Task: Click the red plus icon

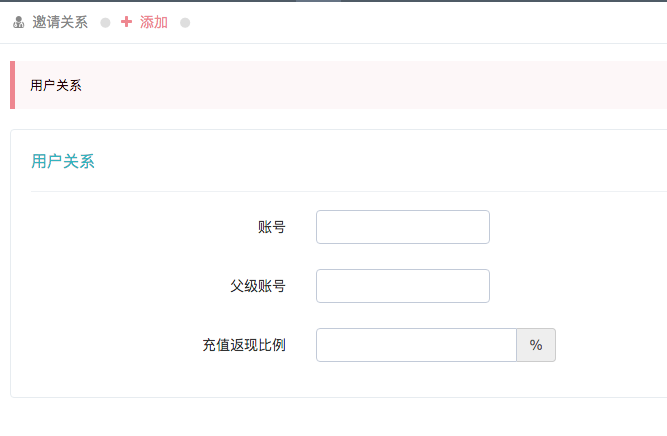Action: click(x=126, y=22)
